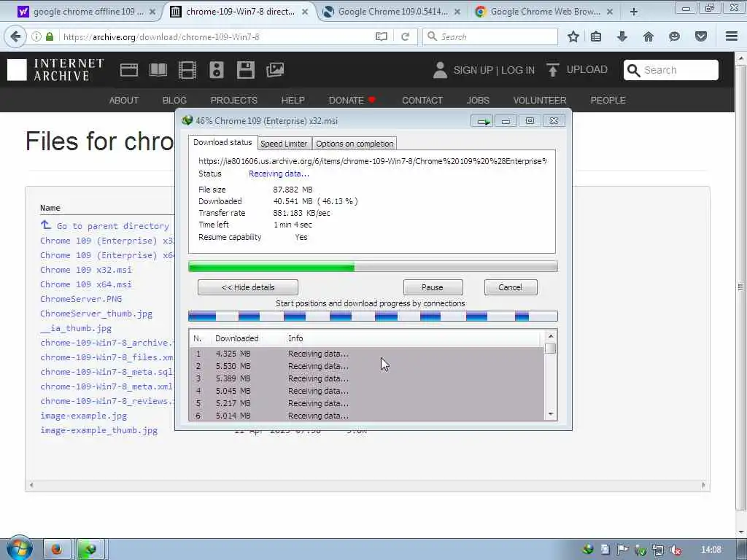Click the Firefox Search box
Screen dimensions: 747x560
pos(490,36)
